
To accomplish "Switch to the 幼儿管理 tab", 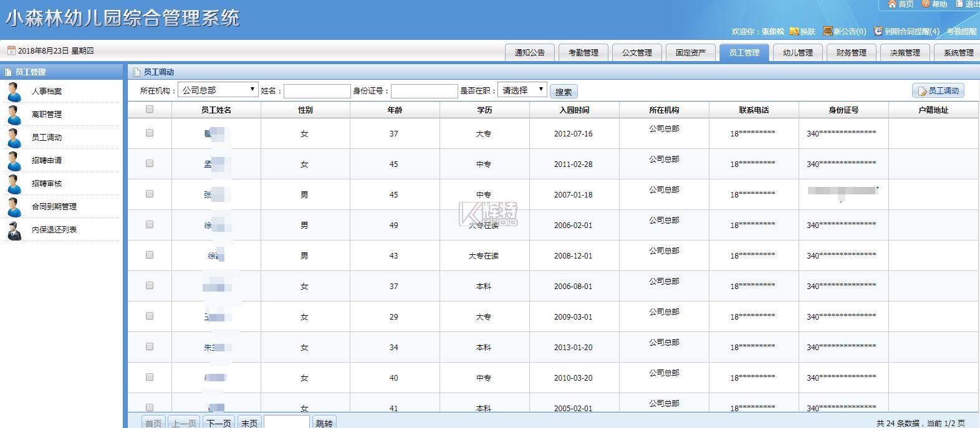I will click(797, 53).
